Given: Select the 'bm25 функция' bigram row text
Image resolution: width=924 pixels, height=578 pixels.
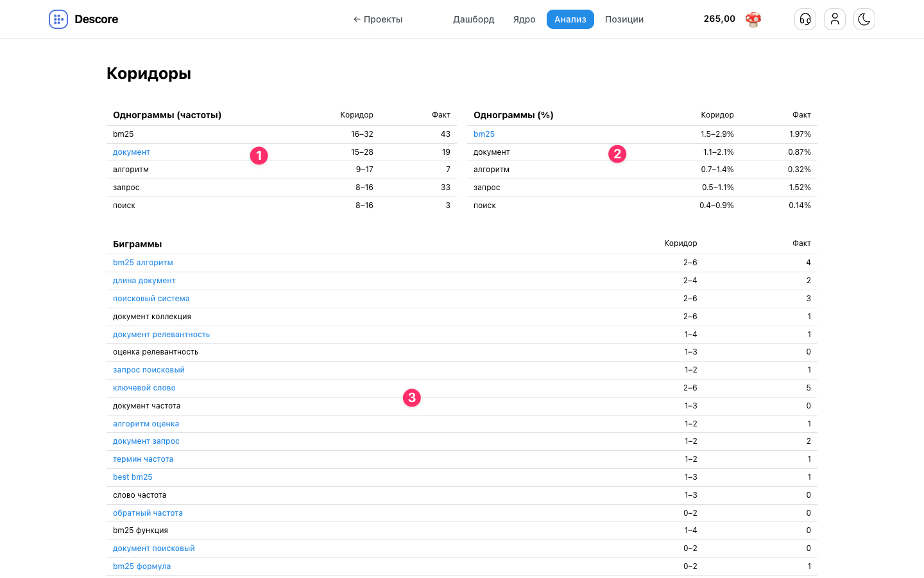Looking at the screenshot, I should click(141, 530).
